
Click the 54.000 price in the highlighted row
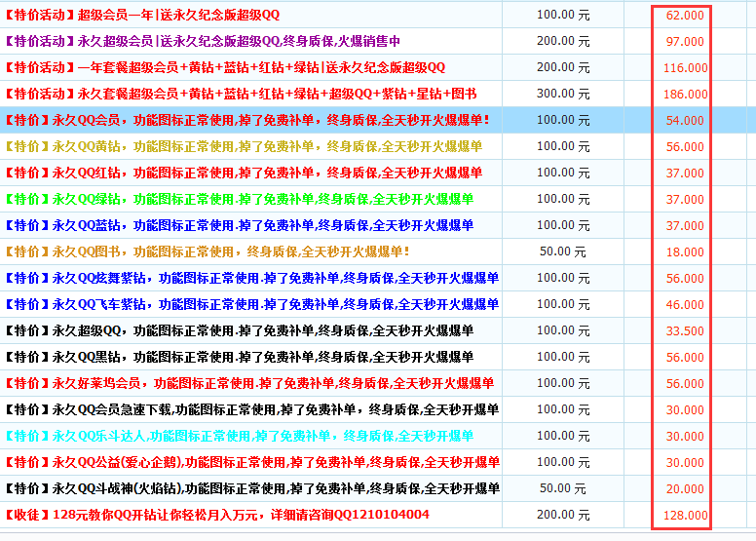[685, 120]
